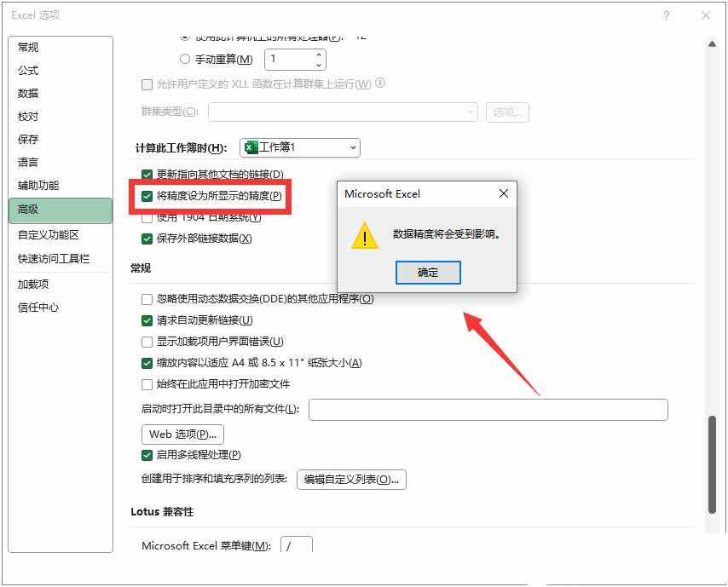Viewport: 728px width, 587px height.
Task: Uncheck 请求自动更新链接 checkbox
Action: click(147, 320)
